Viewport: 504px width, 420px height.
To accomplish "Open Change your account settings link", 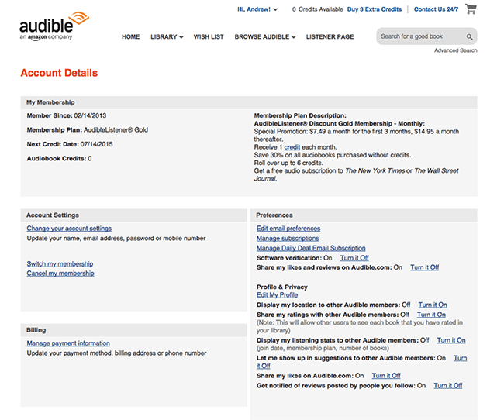I will click(69, 229).
